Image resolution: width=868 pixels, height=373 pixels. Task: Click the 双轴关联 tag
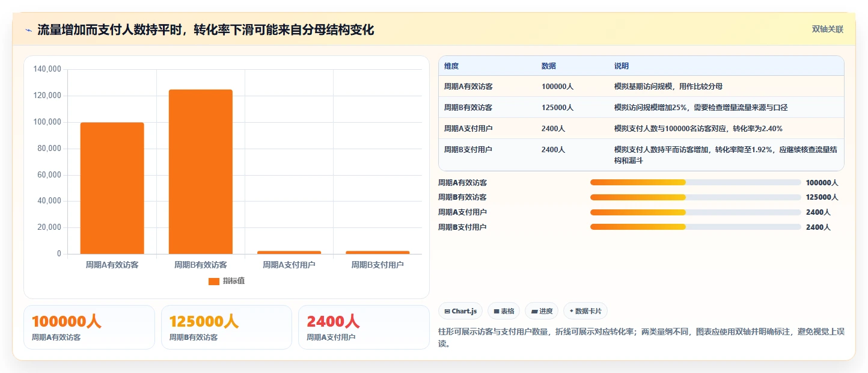(828, 29)
